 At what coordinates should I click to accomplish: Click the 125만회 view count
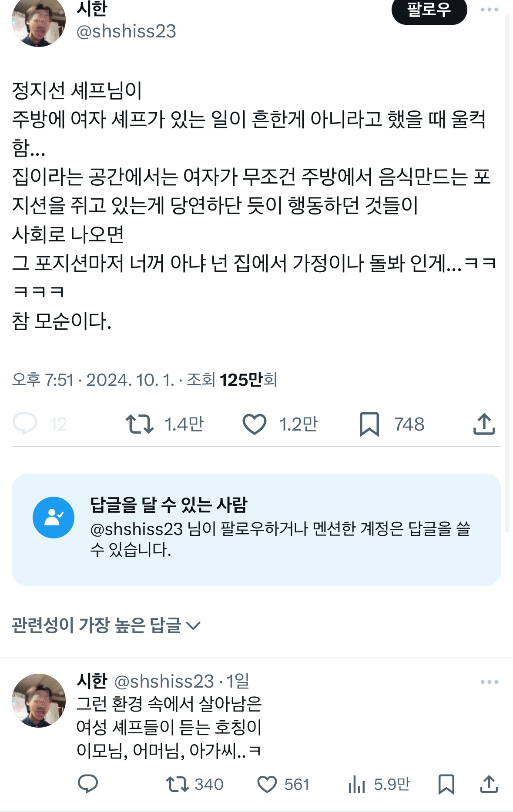(248, 380)
